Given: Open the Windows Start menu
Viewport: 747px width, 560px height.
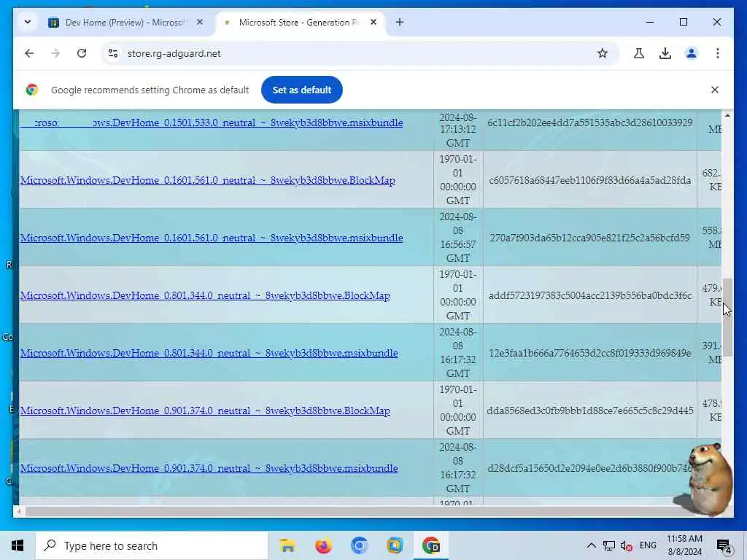Looking at the screenshot, I should [x=18, y=545].
